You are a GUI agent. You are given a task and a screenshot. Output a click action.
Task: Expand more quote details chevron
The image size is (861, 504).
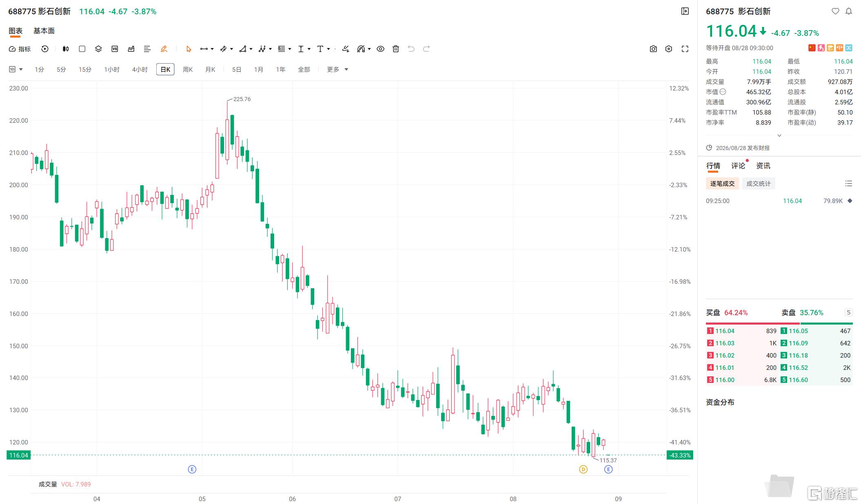779,135
